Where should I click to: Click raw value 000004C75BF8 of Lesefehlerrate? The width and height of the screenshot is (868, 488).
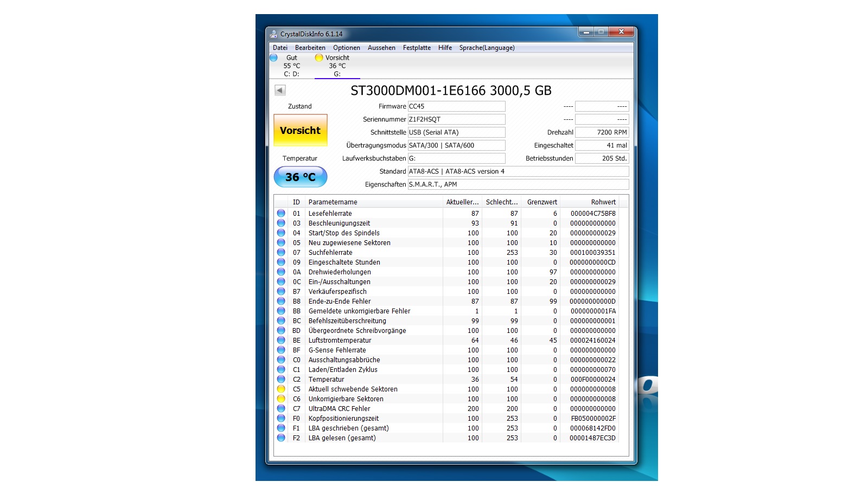pyautogui.click(x=593, y=214)
